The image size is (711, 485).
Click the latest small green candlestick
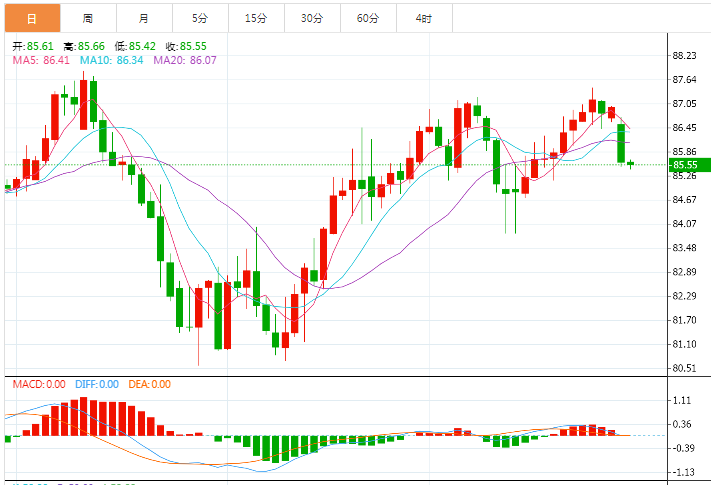pos(630,164)
